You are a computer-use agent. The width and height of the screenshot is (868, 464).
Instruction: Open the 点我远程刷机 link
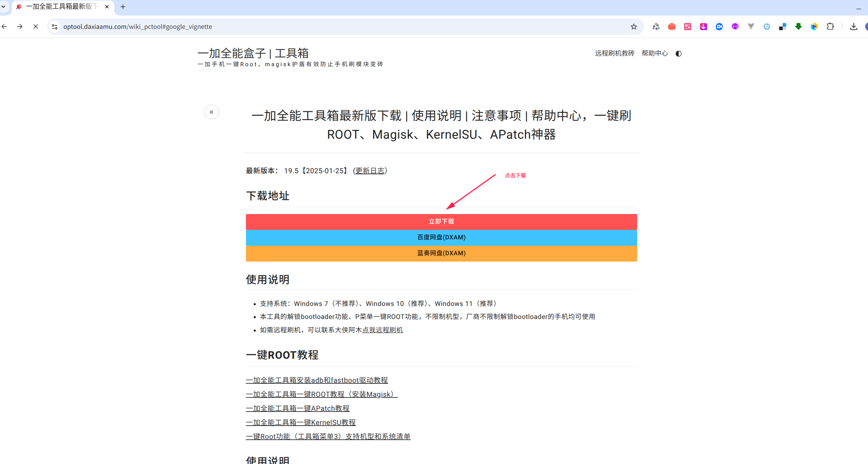(382, 330)
